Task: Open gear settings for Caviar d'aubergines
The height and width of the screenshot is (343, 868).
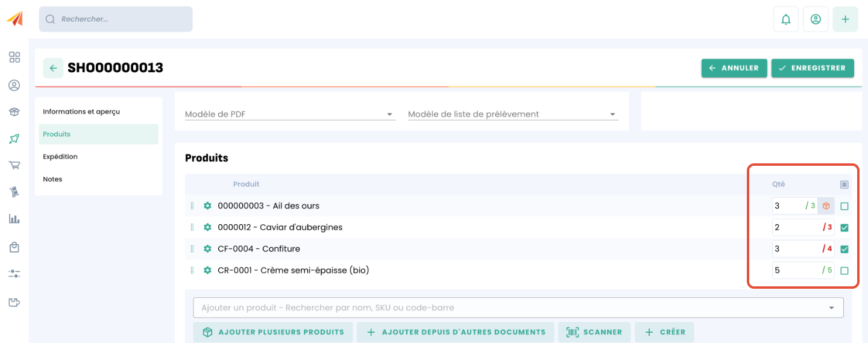Action: pyautogui.click(x=207, y=227)
